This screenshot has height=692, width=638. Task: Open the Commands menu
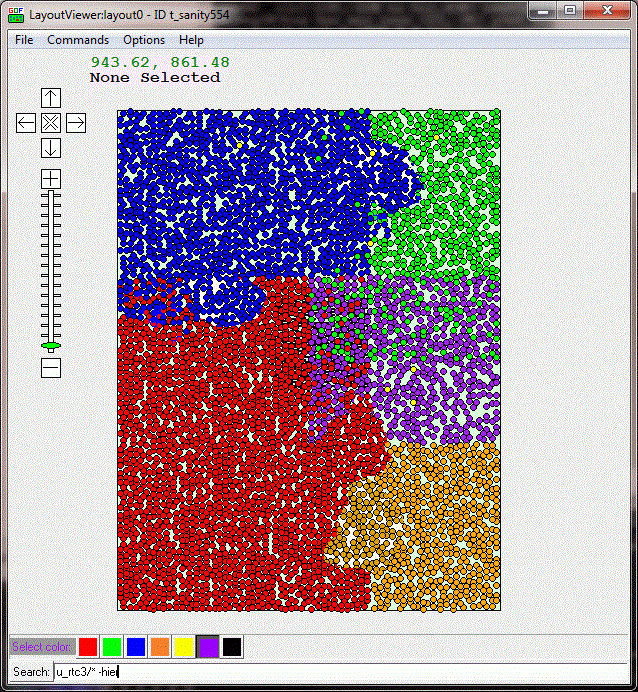tap(78, 40)
